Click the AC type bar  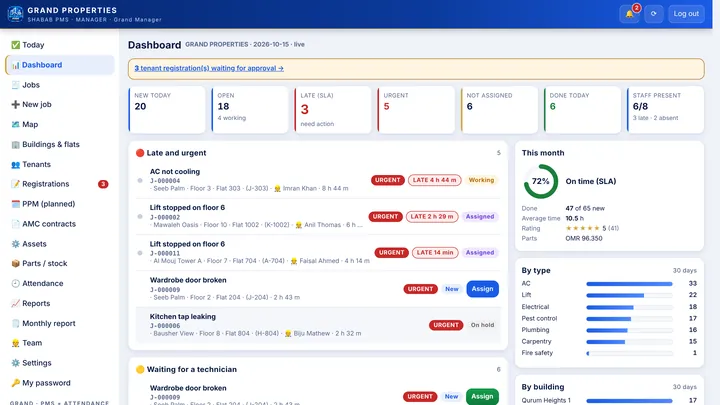pyautogui.click(x=629, y=284)
